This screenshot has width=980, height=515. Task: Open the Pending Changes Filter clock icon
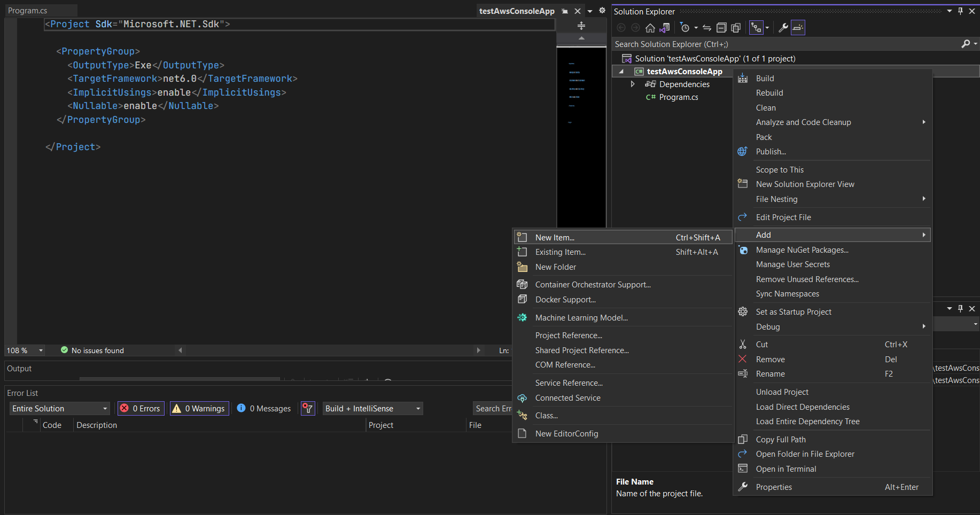[x=685, y=28]
